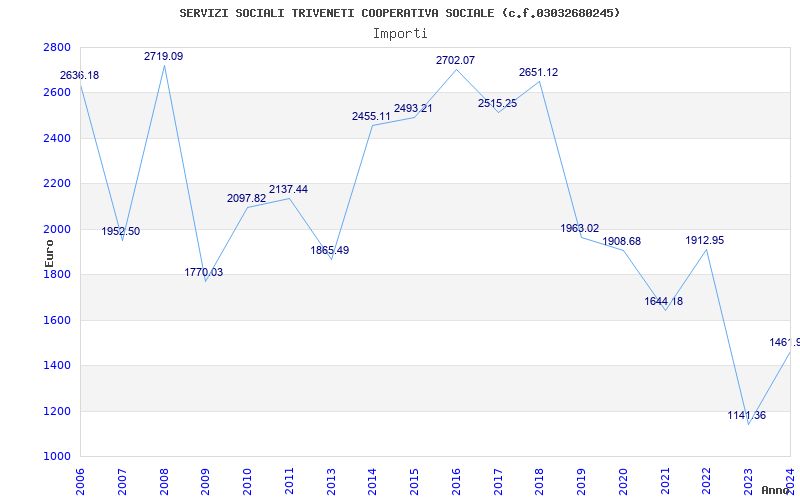Image resolution: width=800 pixels, height=500 pixels.
Task: Click the Anno x-axis title
Action: click(x=775, y=490)
